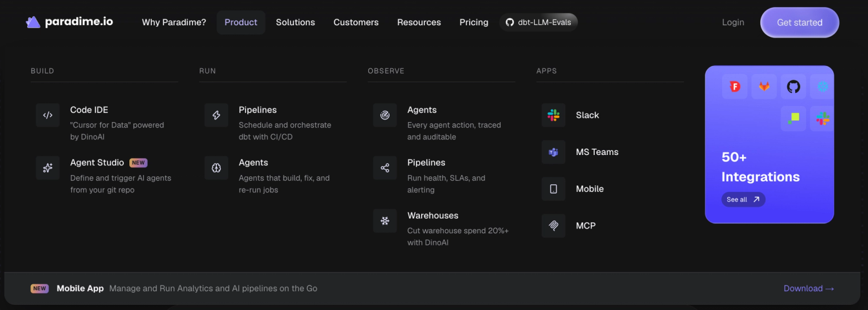The image size is (868, 310).
Task: Click the MCP icon
Action: (553, 225)
